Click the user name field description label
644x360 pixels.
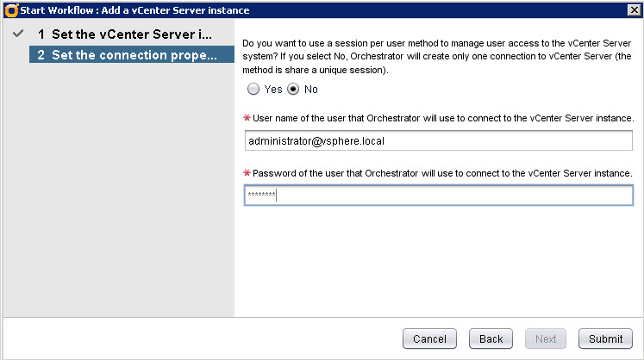(x=443, y=117)
